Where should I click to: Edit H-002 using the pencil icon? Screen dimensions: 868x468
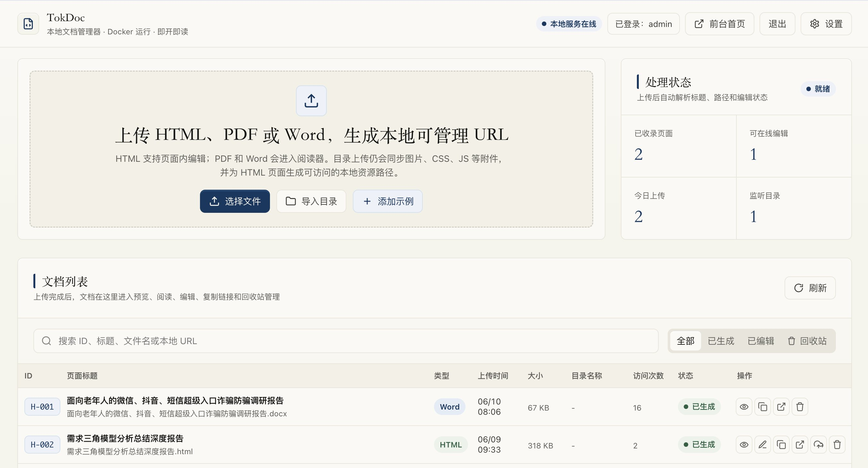click(762, 445)
